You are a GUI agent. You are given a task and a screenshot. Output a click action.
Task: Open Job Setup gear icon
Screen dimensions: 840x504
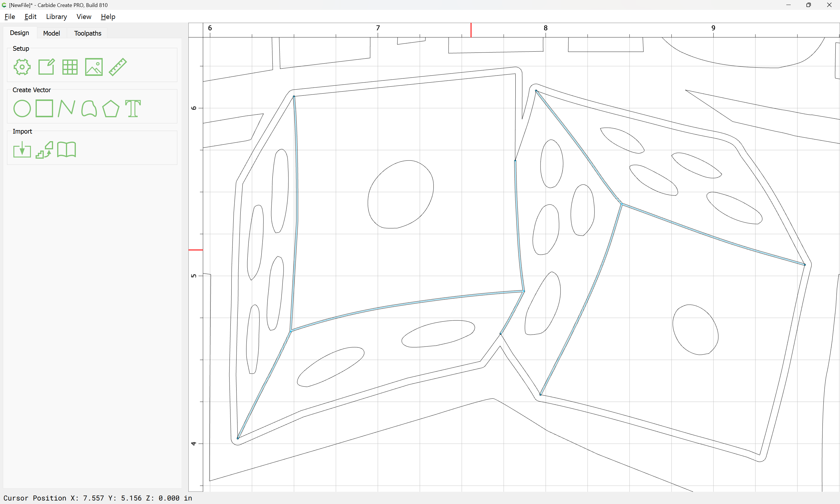(x=22, y=67)
